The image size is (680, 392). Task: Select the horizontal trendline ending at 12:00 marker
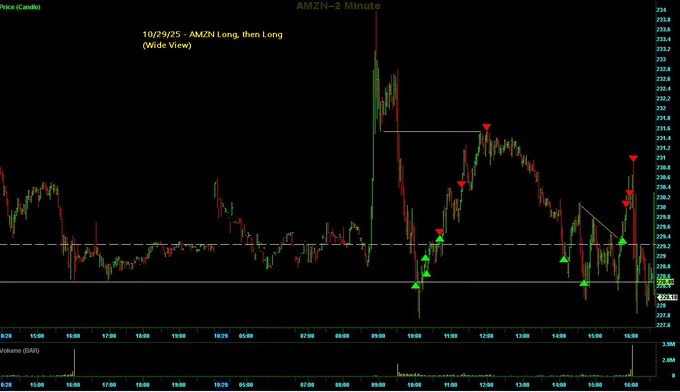point(432,131)
